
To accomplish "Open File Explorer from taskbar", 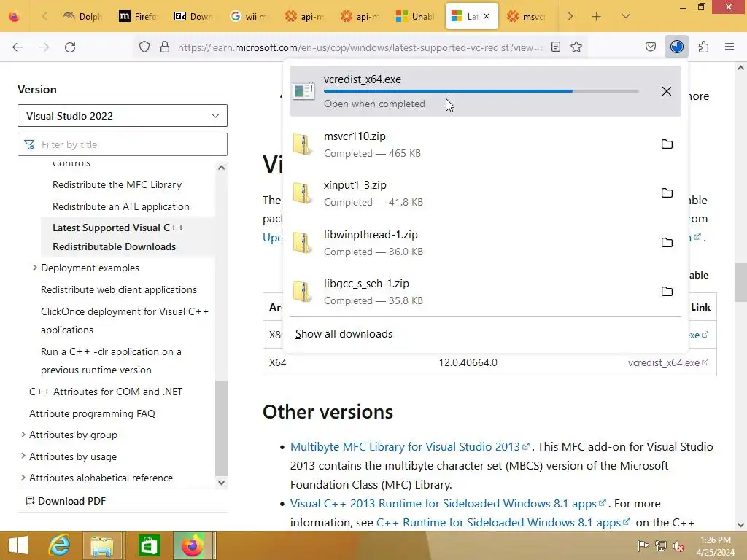I will (102, 545).
